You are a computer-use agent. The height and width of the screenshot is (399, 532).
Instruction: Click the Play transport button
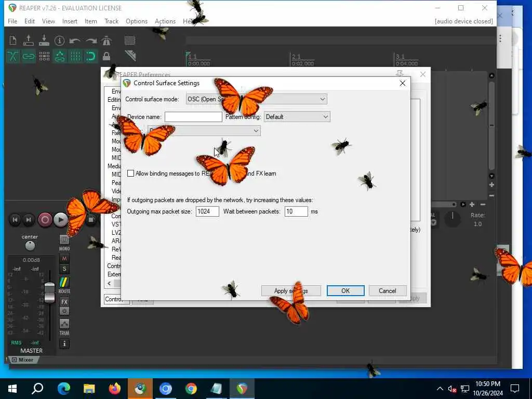[x=60, y=220]
